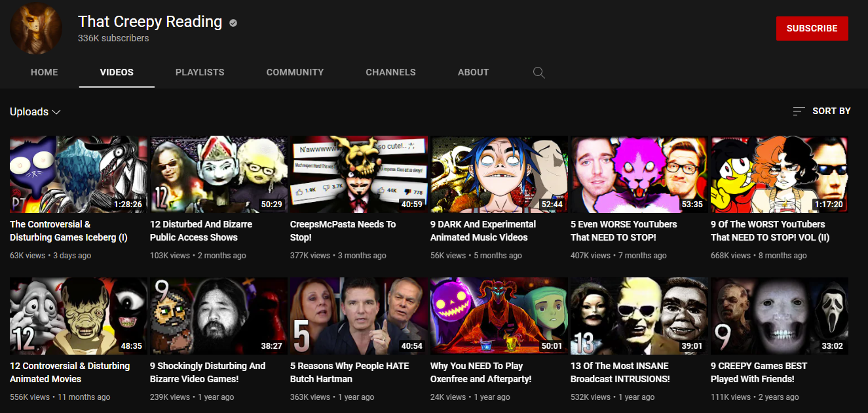View the About tab

coord(473,72)
